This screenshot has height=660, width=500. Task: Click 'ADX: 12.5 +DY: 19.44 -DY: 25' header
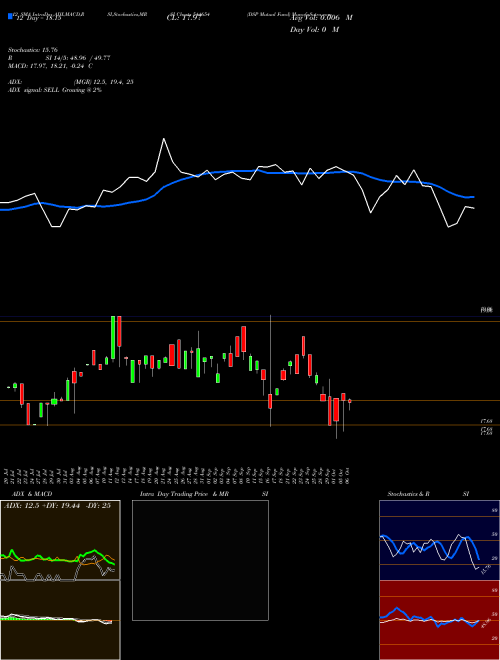57,506
